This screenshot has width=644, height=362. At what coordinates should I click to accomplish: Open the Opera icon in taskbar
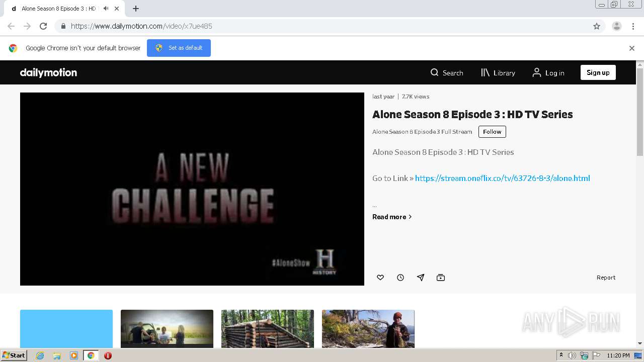tap(108, 355)
